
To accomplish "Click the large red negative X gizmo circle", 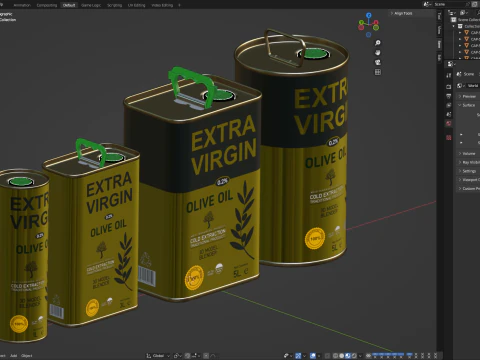I will coord(361,27).
